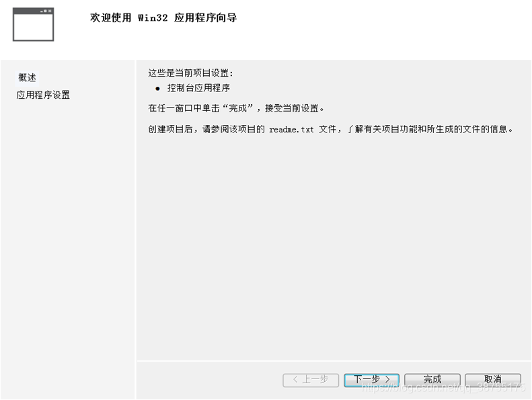The height and width of the screenshot is (400, 532).
Task: Click the 完成 (Finish) button
Action: coord(432,380)
